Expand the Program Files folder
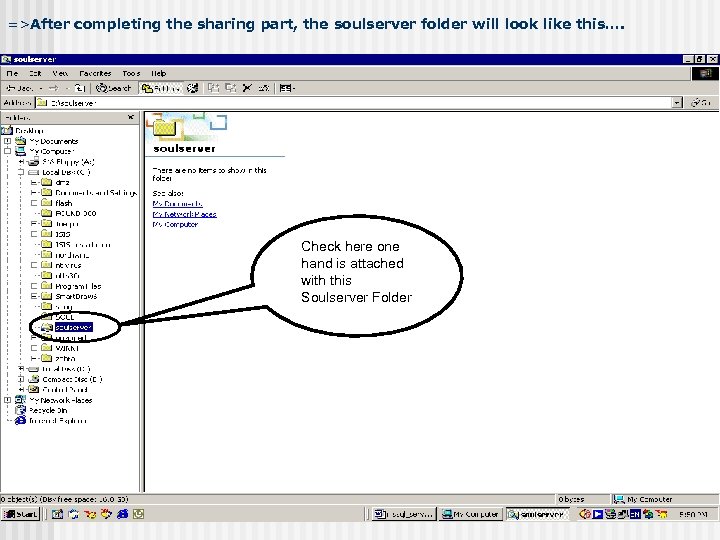The width and height of the screenshot is (720, 540). pyautogui.click(x=34, y=286)
